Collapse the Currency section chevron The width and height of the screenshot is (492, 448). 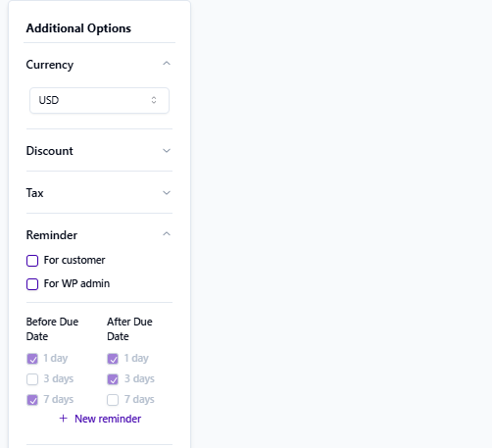pos(167,64)
